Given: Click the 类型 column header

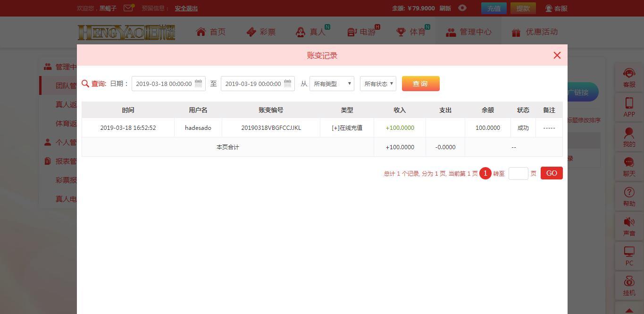Looking at the screenshot, I should click(347, 110).
